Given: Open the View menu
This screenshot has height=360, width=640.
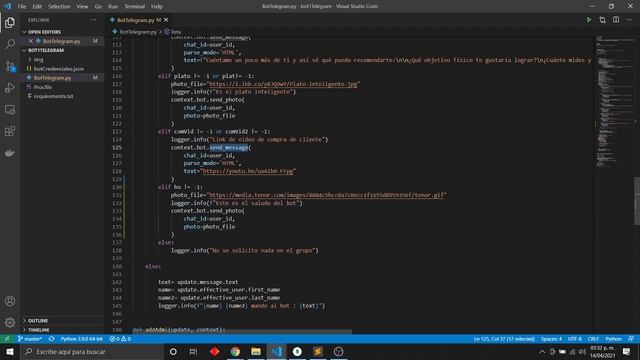Looking at the screenshot, I should (82, 7).
